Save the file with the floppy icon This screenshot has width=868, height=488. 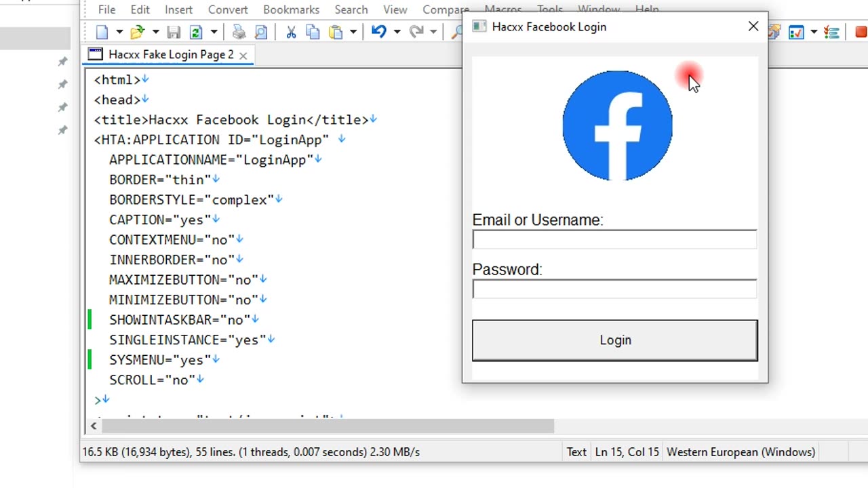(x=174, y=32)
